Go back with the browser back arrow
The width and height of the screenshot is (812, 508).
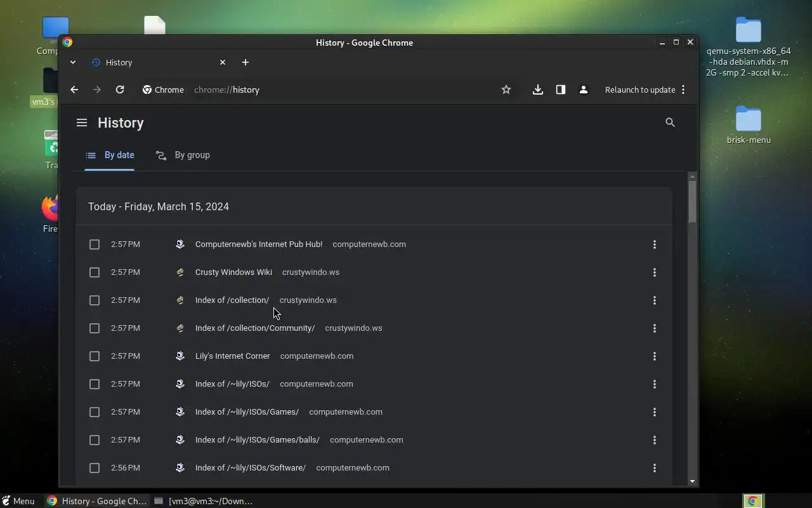[74, 90]
